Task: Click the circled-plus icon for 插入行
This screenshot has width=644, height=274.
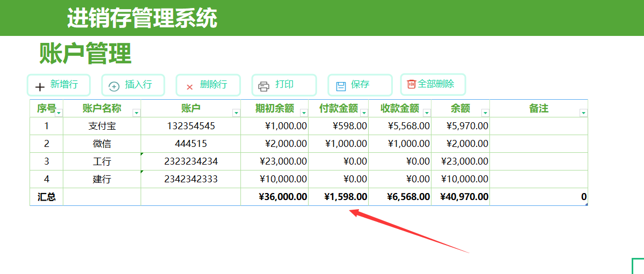Action: pos(114,87)
